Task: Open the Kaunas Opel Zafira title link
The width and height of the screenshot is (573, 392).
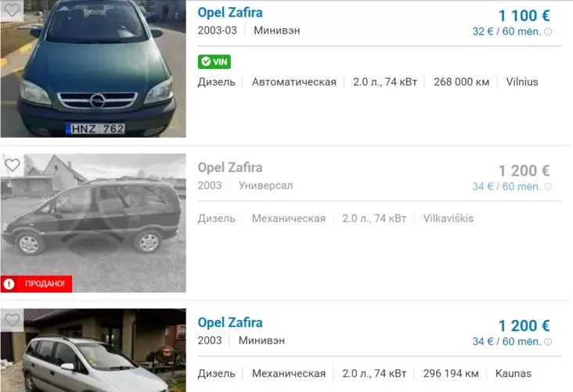Action: (230, 322)
